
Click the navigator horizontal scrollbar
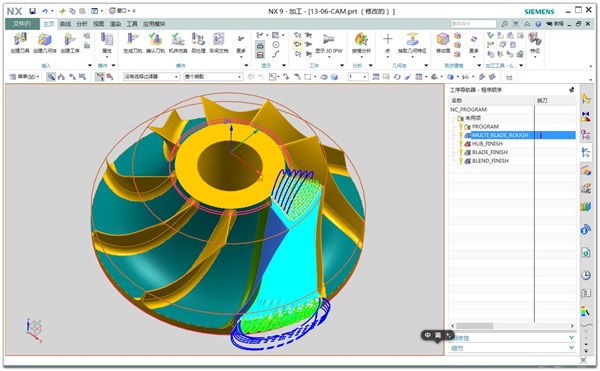tap(512, 326)
